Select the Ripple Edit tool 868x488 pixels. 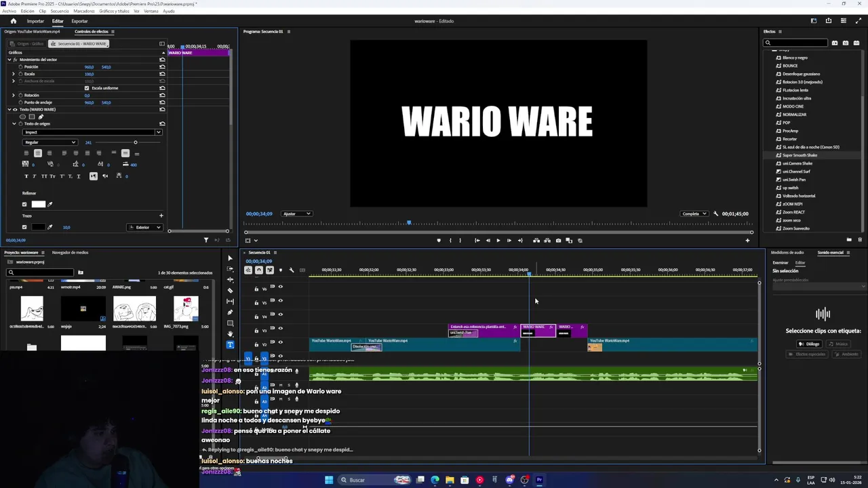(x=230, y=280)
